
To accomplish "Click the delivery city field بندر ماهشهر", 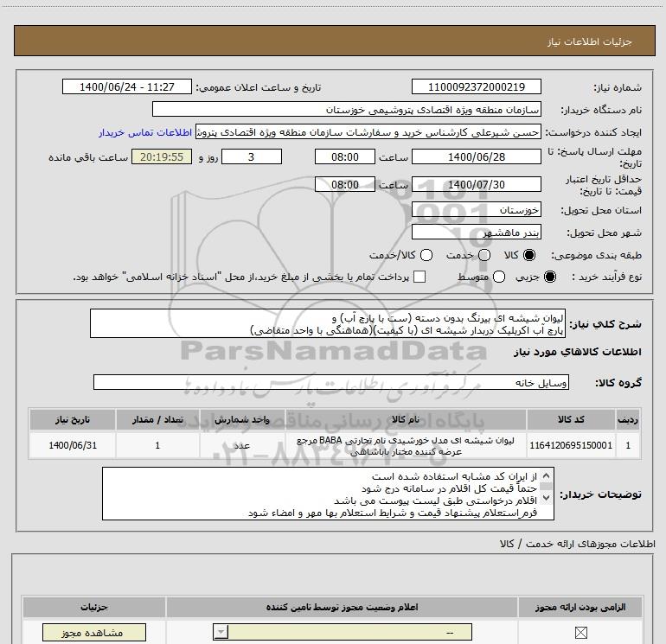I will 476,233.
